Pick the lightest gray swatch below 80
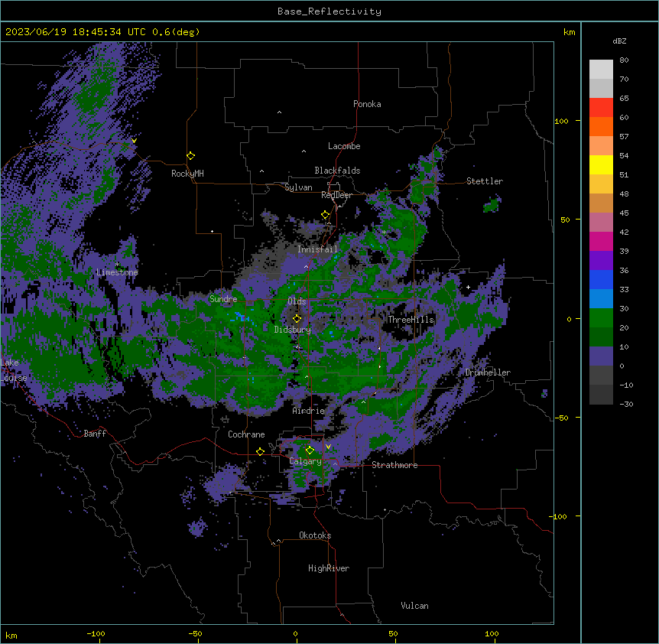Image resolution: width=659 pixels, height=644 pixels. click(x=601, y=70)
